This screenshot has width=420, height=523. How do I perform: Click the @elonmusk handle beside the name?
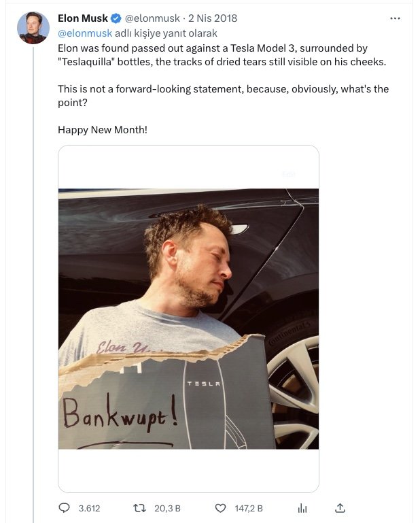[x=152, y=18]
